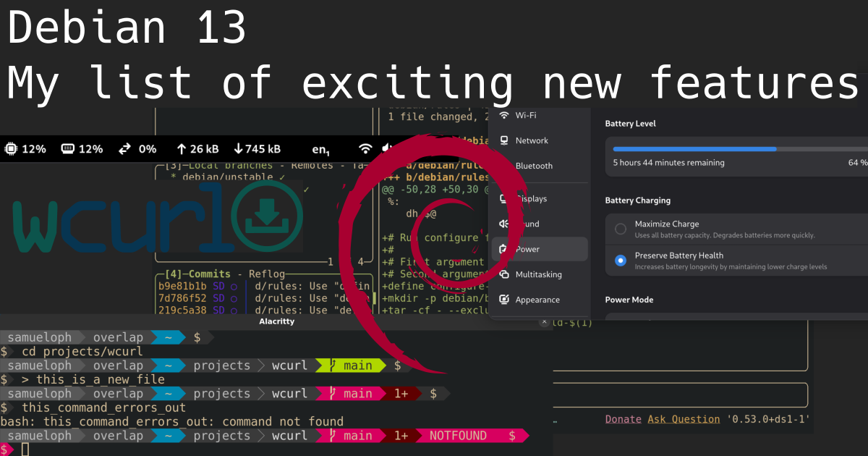
Task: Click the '5 hours 44 minutes remaining' text
Action: [x=668, y=163]
